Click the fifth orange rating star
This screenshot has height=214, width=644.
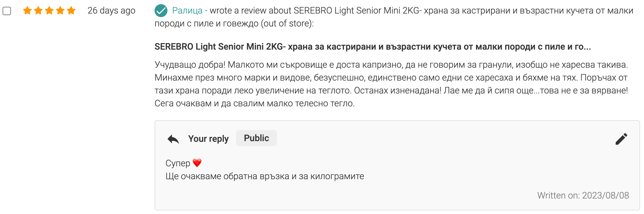[71, 11]
